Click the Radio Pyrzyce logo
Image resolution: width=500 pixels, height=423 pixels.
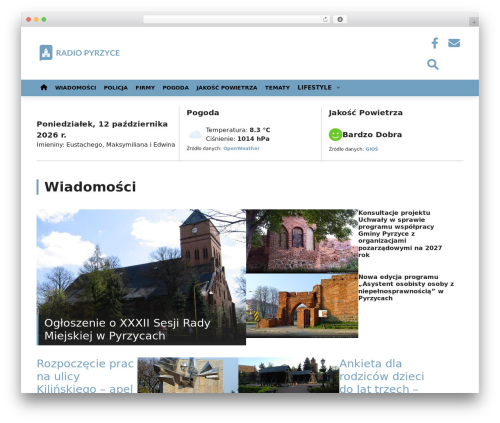coord(80,53)
